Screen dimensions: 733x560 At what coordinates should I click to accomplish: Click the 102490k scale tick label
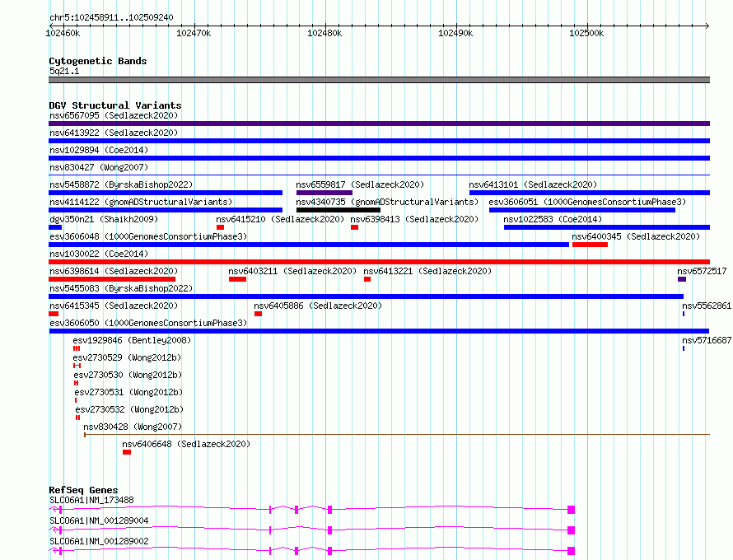click(455, 33)
